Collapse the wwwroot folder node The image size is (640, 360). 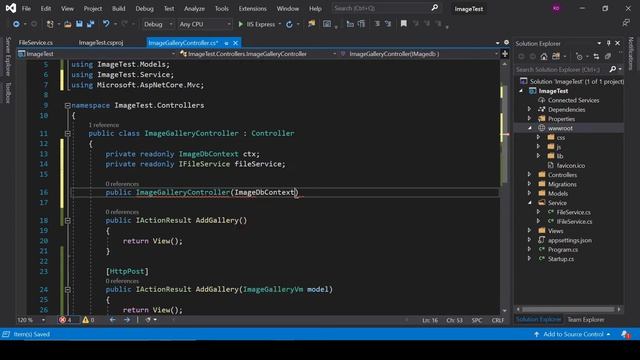(529, 128)
